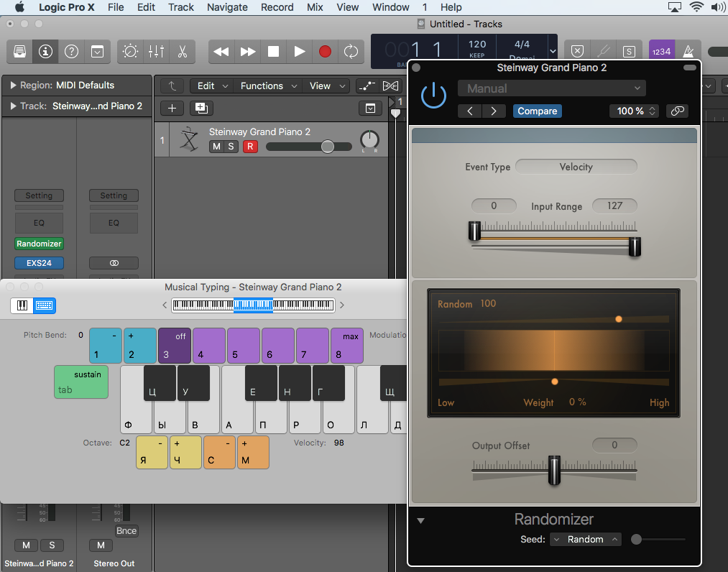Click the Compare button in plugin

537,111
